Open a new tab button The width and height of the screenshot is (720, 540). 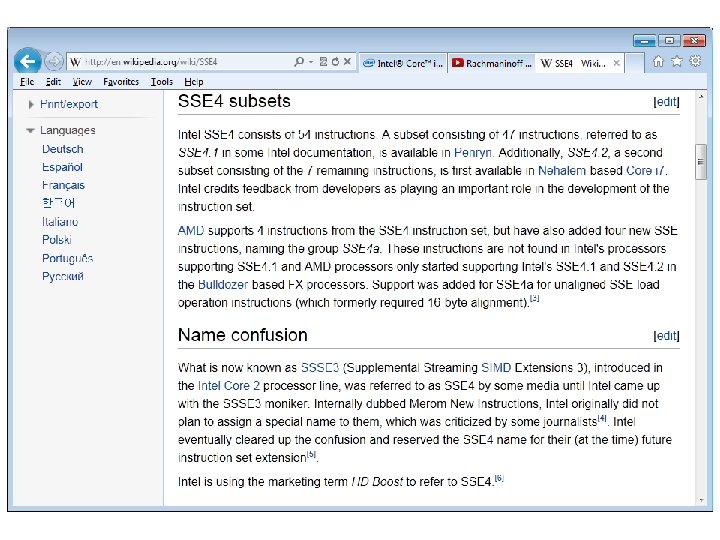(634, 63)
